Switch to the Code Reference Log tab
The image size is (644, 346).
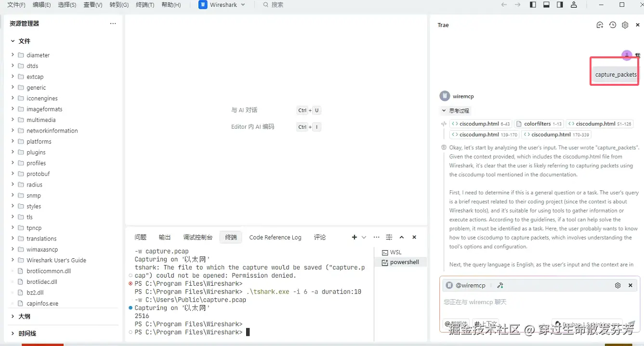pyautogui.click(x=275, y=237)
